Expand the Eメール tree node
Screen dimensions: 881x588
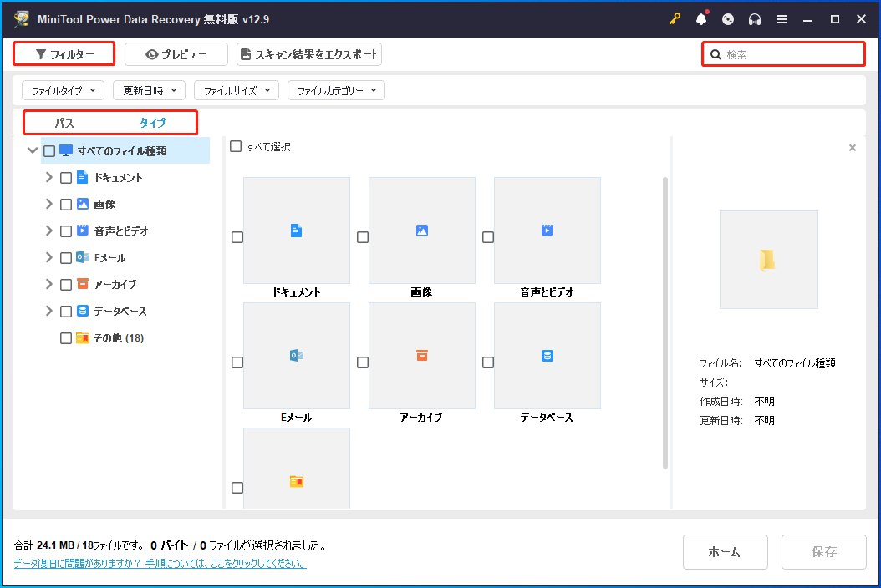(48, 257)
